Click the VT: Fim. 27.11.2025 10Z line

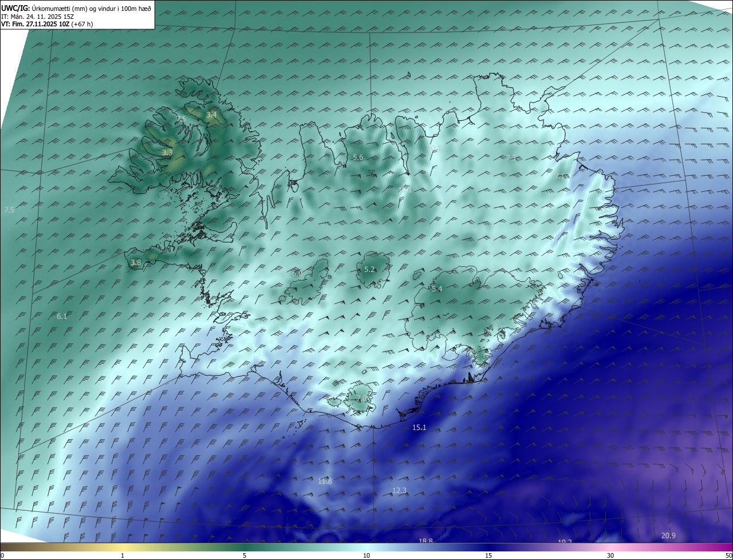(x=47, y=24)
